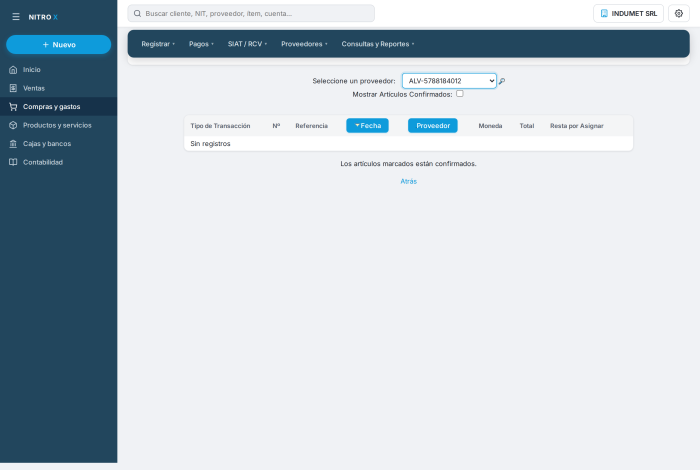
Task: Expand the Proveedores menu
Action: 304,44
